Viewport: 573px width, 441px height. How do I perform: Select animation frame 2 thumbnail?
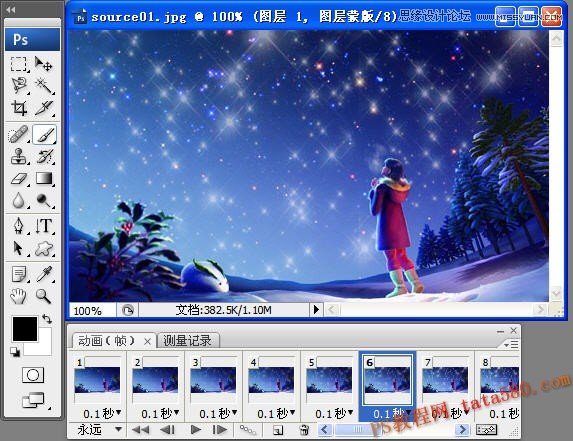click(x=155, y=380)
